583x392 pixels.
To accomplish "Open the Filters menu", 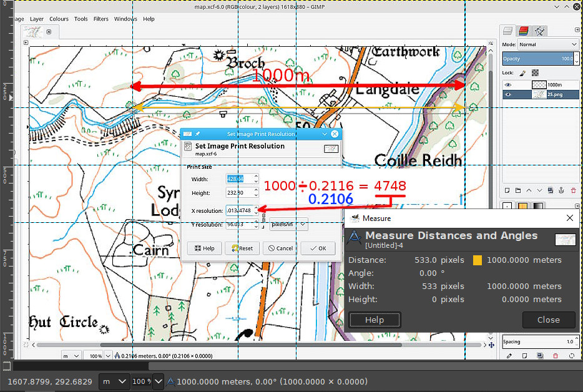I will point(100,19).
